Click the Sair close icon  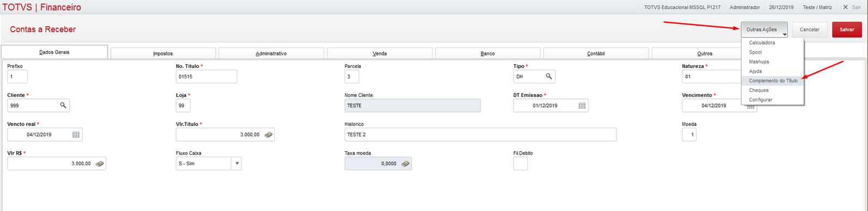[845, 8]
